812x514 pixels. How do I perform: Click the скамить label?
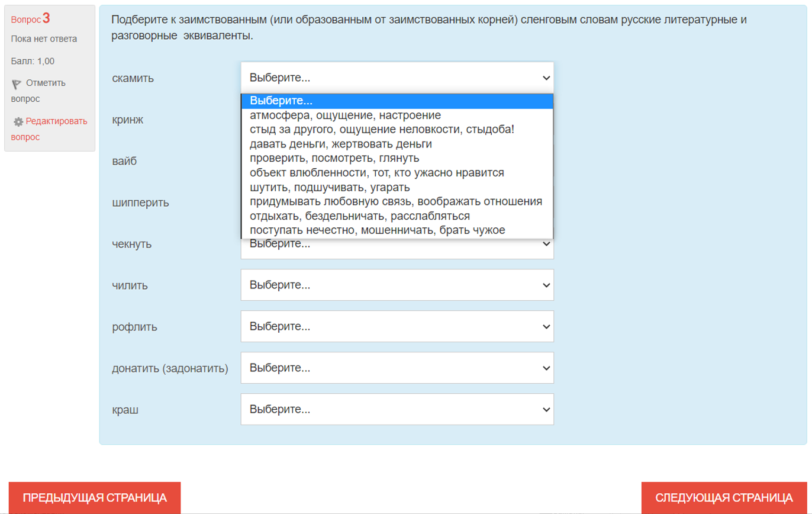pyautogui.click(x=133, y=78)
